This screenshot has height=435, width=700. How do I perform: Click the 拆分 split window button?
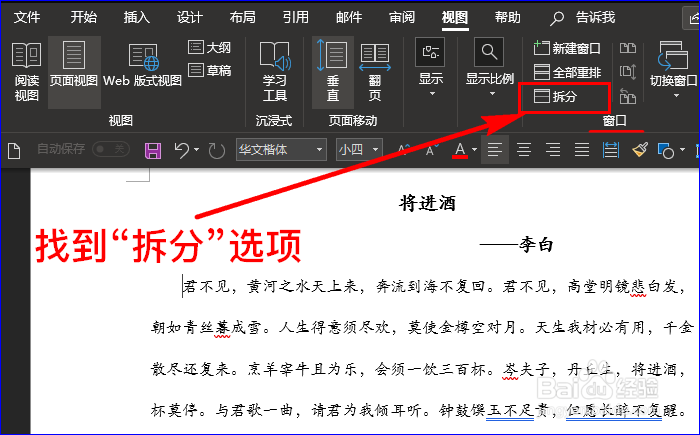(x=556, y=96)
